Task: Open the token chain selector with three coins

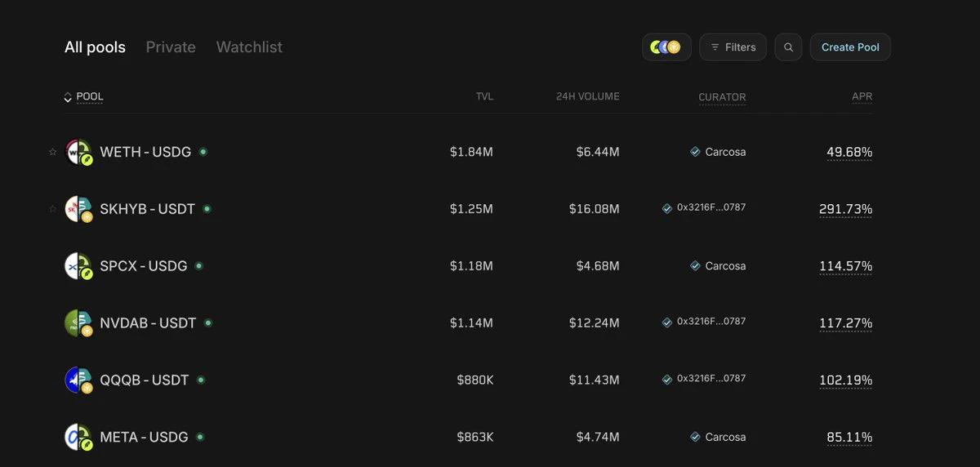Action: tap(666, 47)
